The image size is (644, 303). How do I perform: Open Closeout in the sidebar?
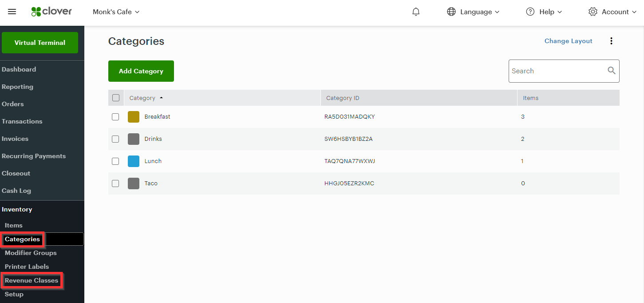[16, 173]
